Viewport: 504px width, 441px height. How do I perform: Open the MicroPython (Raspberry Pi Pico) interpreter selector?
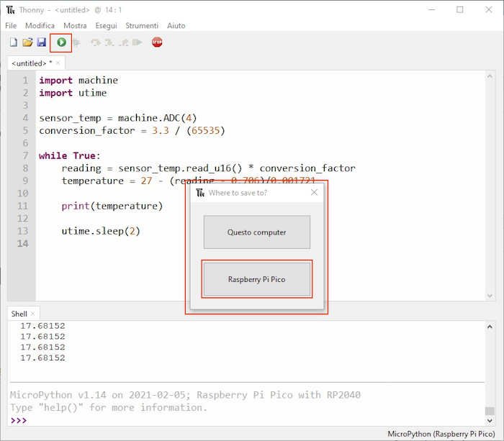tap(441, 434)
